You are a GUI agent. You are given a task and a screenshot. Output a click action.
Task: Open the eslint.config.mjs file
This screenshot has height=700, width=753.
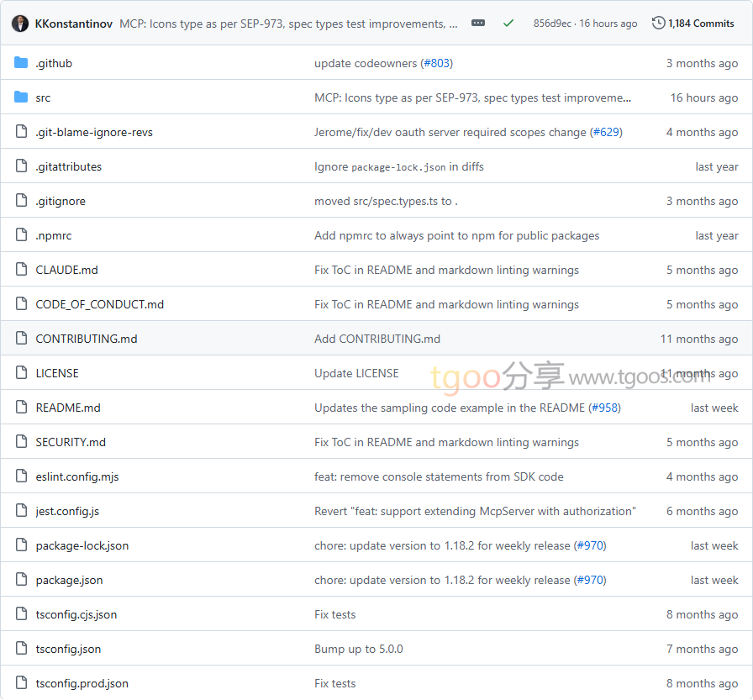point(77,476)
